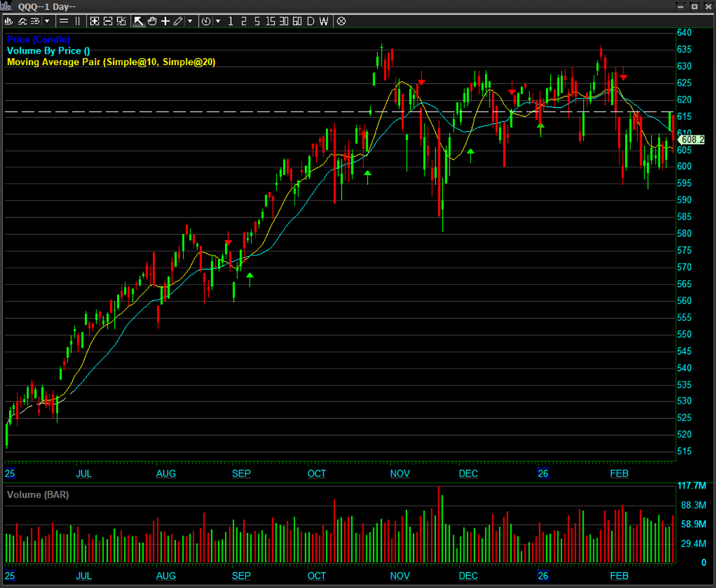The image size is (716, 588).
Task: Expand the dropdown arrow after the chart icons
Action: pyautogui.click(x=47, y=21)
